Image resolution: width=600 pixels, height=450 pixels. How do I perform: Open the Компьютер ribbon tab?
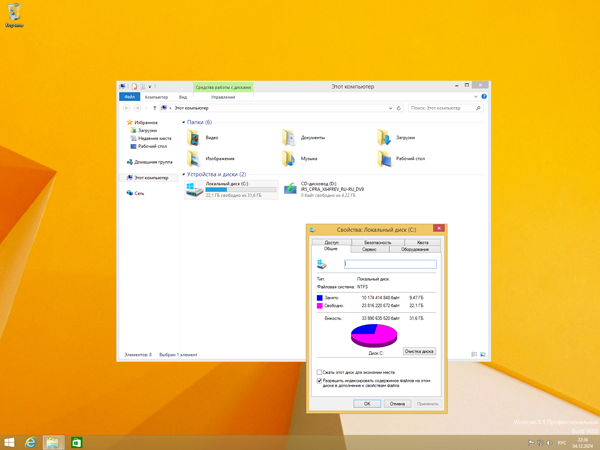(x=156, y=97)
